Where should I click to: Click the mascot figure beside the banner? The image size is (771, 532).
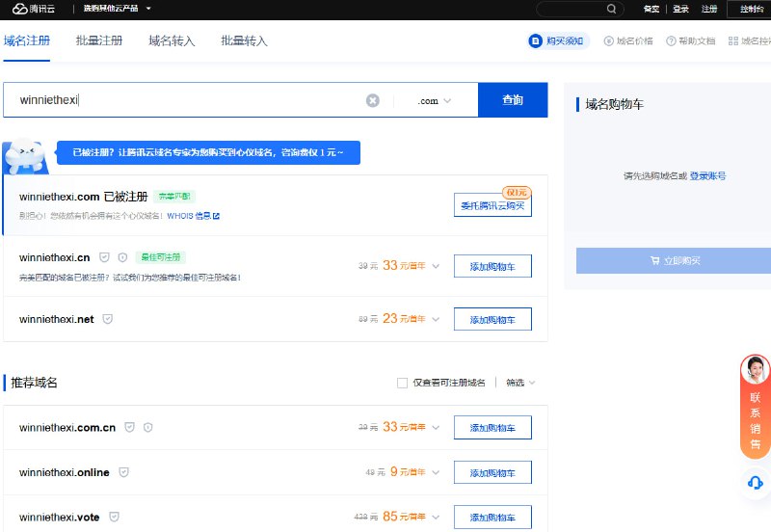pyautogui.click(x=26, y=156)
